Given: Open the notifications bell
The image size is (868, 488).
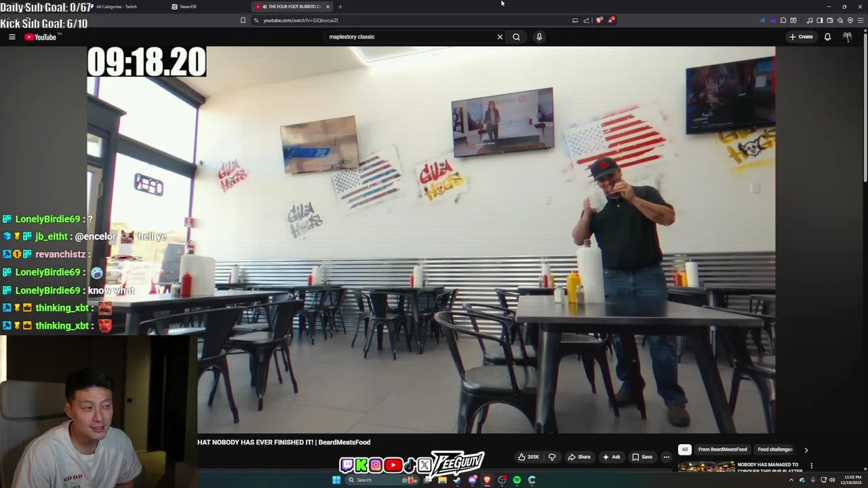Looking at the screenshot, I should coord(827,37).
